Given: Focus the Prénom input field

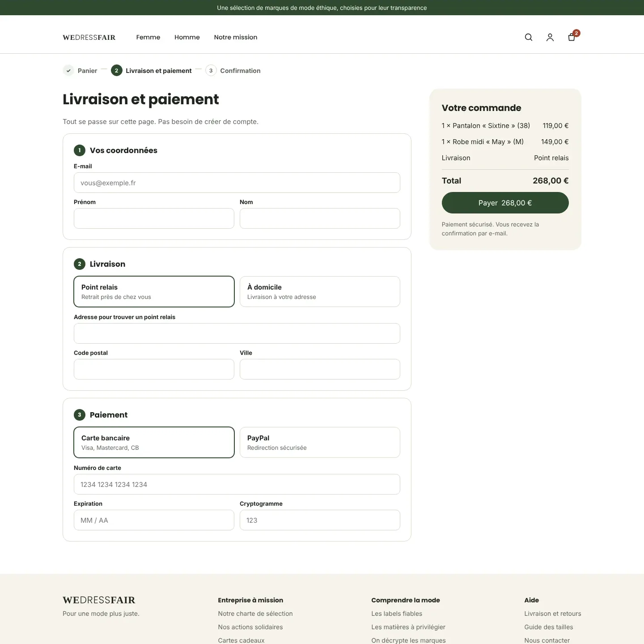Looking at the screenshot, I should 154,218.
